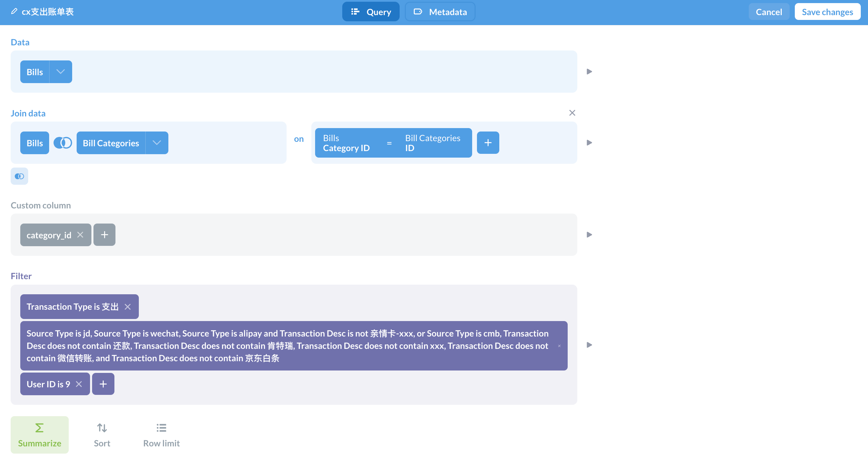Preview results of the Data step
Screen dimensions: 868x456
click(x=589, y=72)
